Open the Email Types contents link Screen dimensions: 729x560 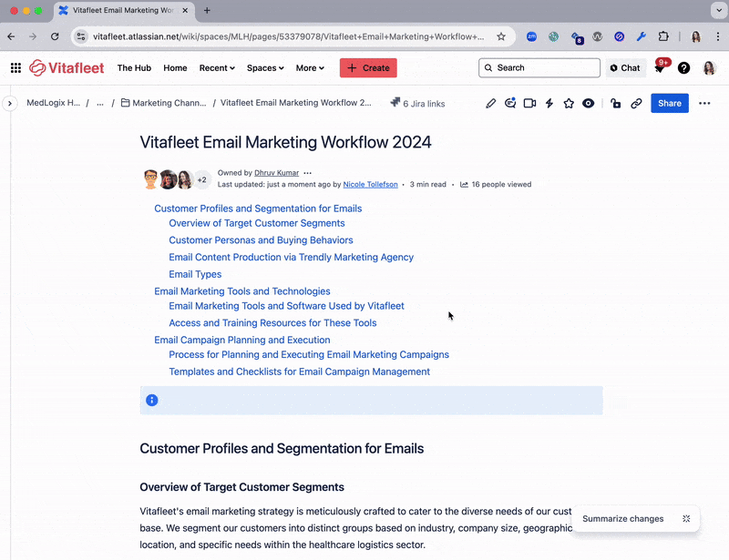(x=195, y=274)
